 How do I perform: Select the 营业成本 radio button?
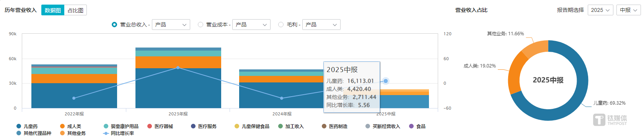(201, 25)
